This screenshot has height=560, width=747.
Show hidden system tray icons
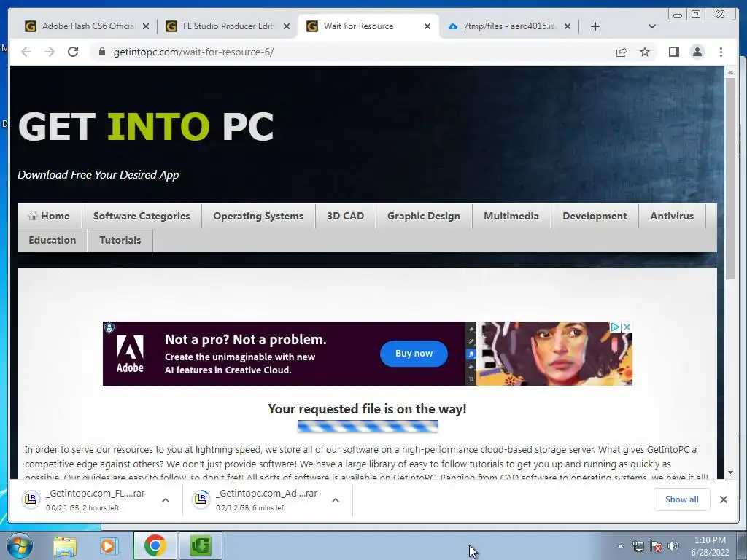[620, 546]
